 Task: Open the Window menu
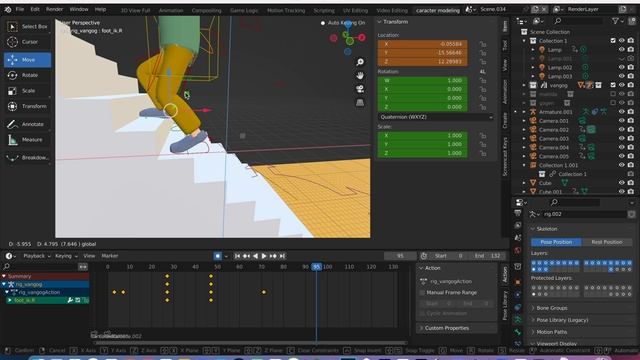(x=79, y=9)
